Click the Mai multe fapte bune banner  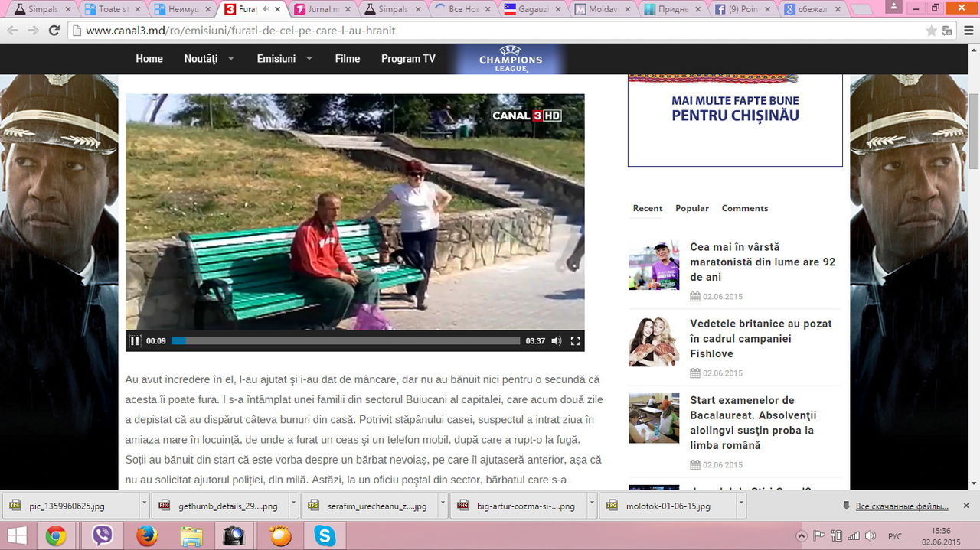pyautogui.click(x=735, y=120)
